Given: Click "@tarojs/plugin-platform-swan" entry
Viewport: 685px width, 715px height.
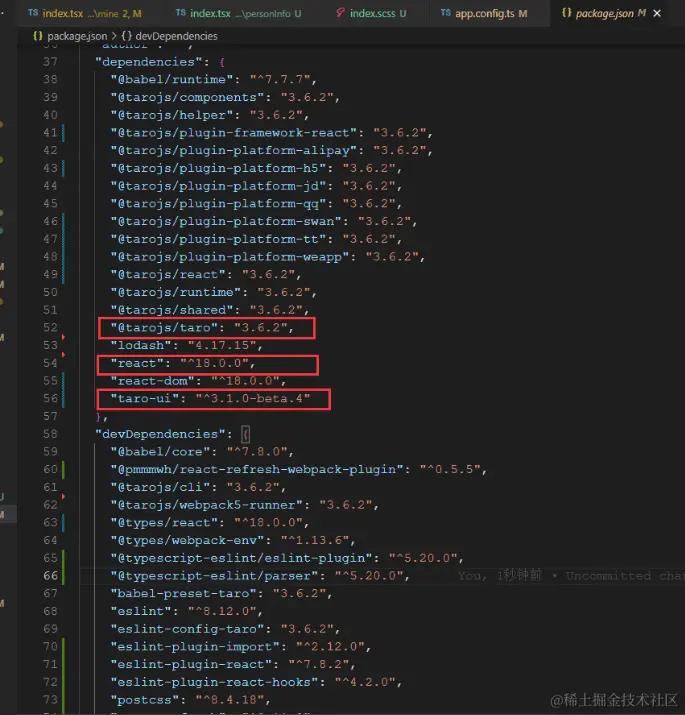Looking at the screenshot, I should [264, 221].
